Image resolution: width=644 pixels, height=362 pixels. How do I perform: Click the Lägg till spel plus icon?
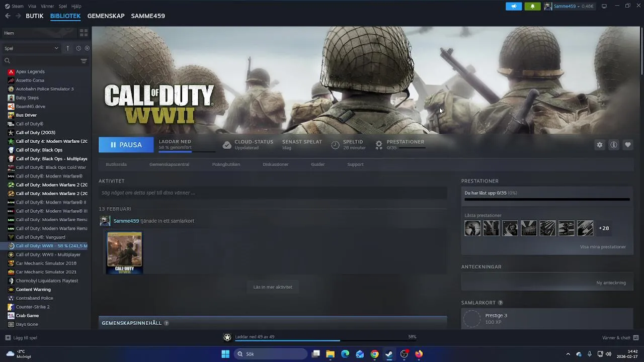tap(8, 338)
